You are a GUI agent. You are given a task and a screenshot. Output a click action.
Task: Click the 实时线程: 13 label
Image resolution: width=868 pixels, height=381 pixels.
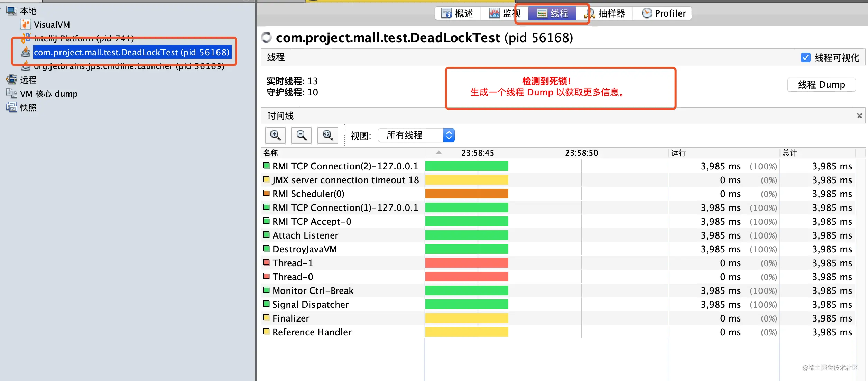pyautogui.click(x=292, y=81)
